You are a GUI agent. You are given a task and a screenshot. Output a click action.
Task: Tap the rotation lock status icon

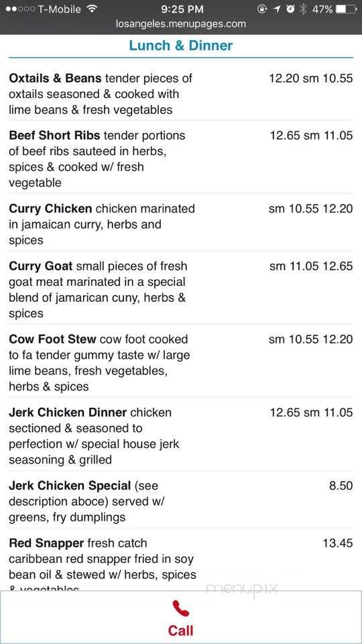tap(262, 9)
